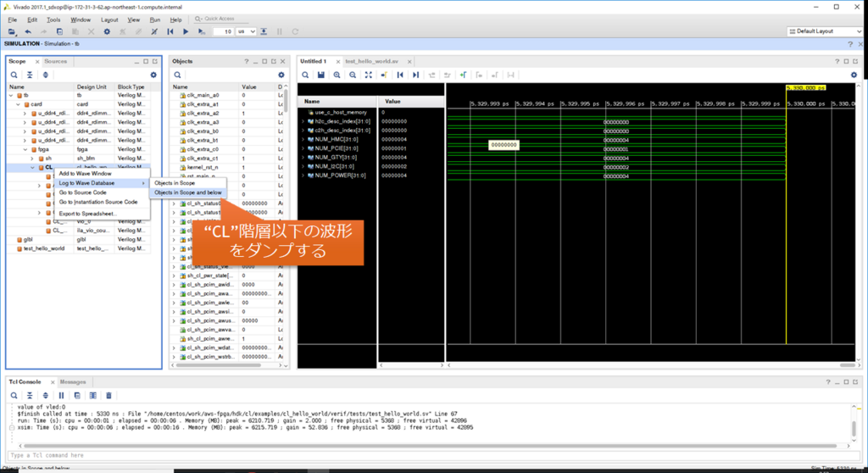This screenshot has width=868, height=473.
Task: Switch to the test_hello_world.sv tab
Action: point(371,62)
